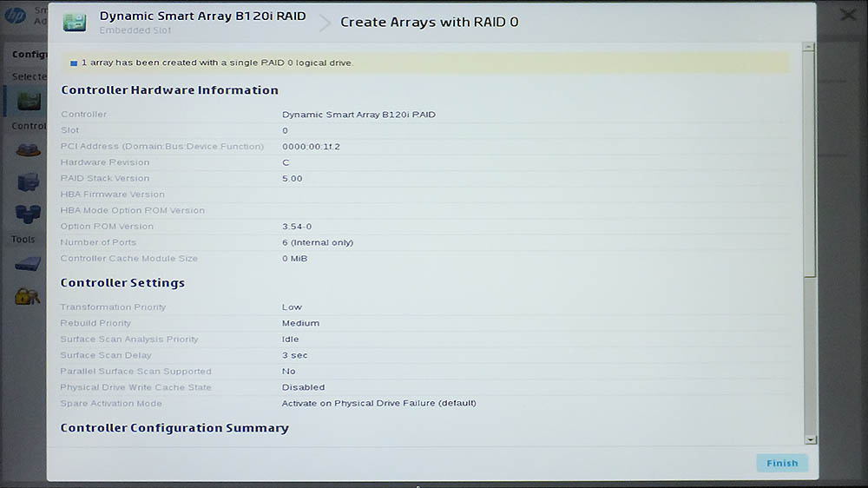The height and width of the screenshot is (488, 868).
Task: Click the blue info icon in status message
Action: [x=74, y=63]
